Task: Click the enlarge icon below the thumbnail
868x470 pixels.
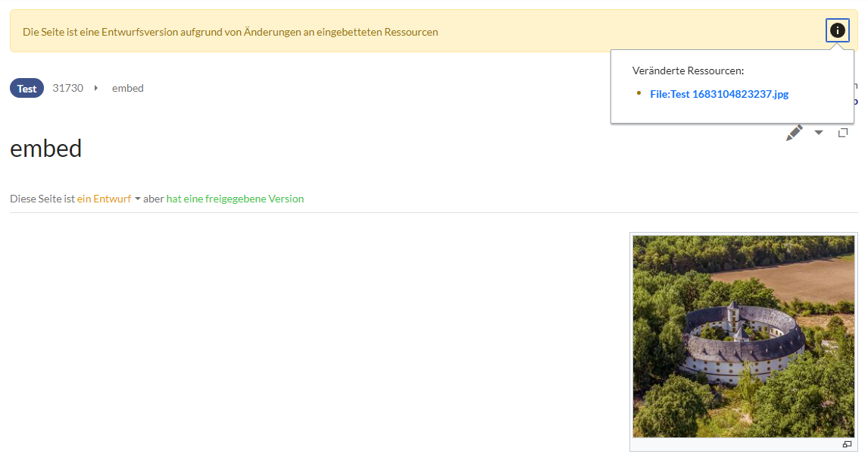Action: tap(847, 444)
